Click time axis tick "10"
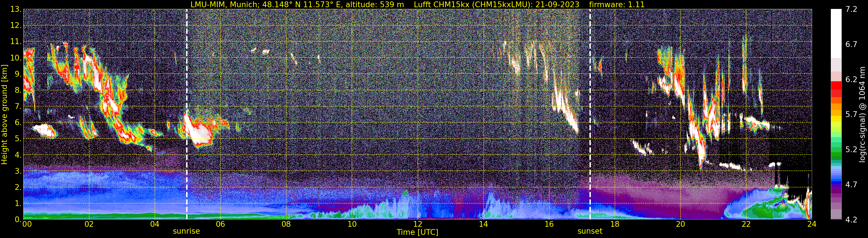This screenshot has height=238, width=868. (352, 224)
